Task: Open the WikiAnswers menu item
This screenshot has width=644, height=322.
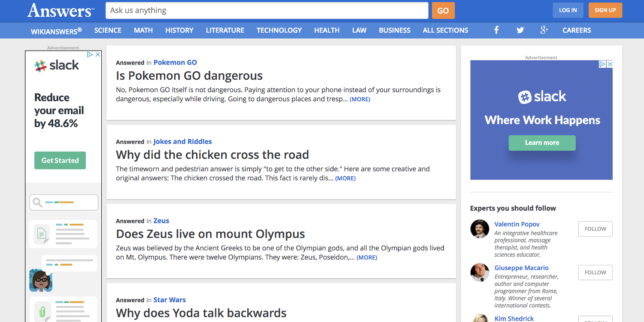Action: pos(56,30)
